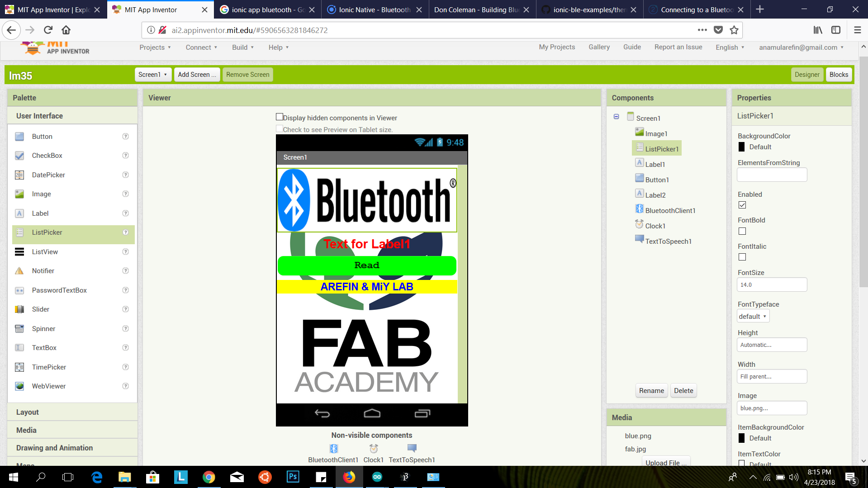Select the Button component icon in Palette
The image size is (868, 488).
click(19, 137)
